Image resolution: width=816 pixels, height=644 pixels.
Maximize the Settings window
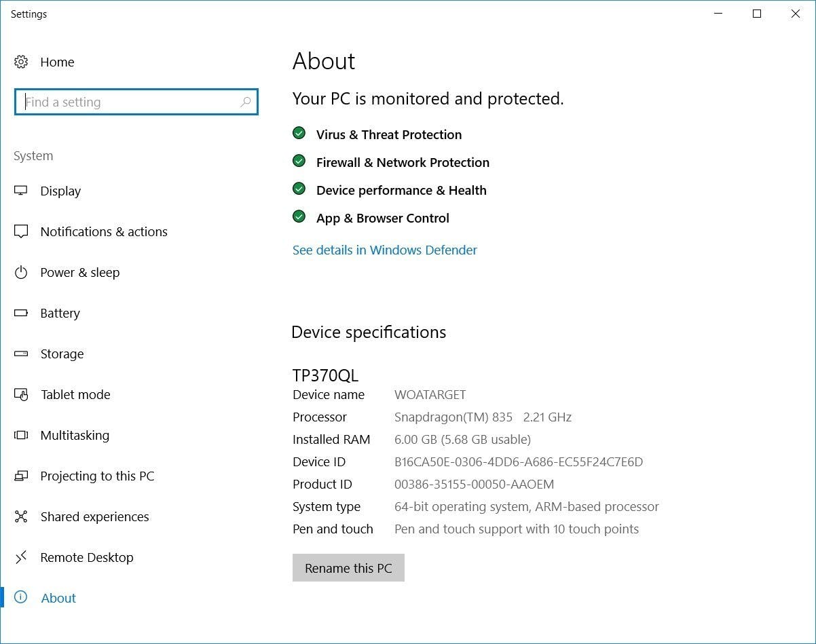[757, 14]
